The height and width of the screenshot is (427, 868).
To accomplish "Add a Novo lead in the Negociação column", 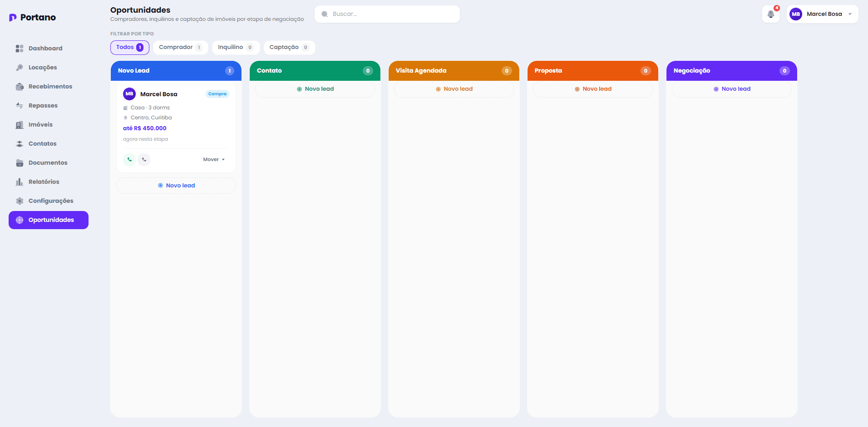I will coord(732,89).
